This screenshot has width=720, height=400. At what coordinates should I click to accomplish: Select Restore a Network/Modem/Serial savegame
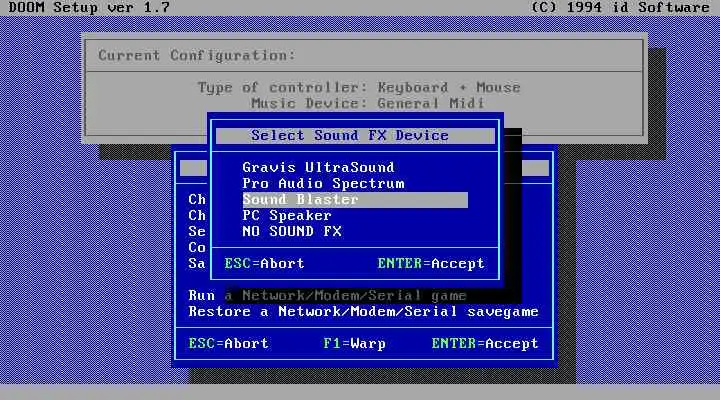(x=363, y=312)
